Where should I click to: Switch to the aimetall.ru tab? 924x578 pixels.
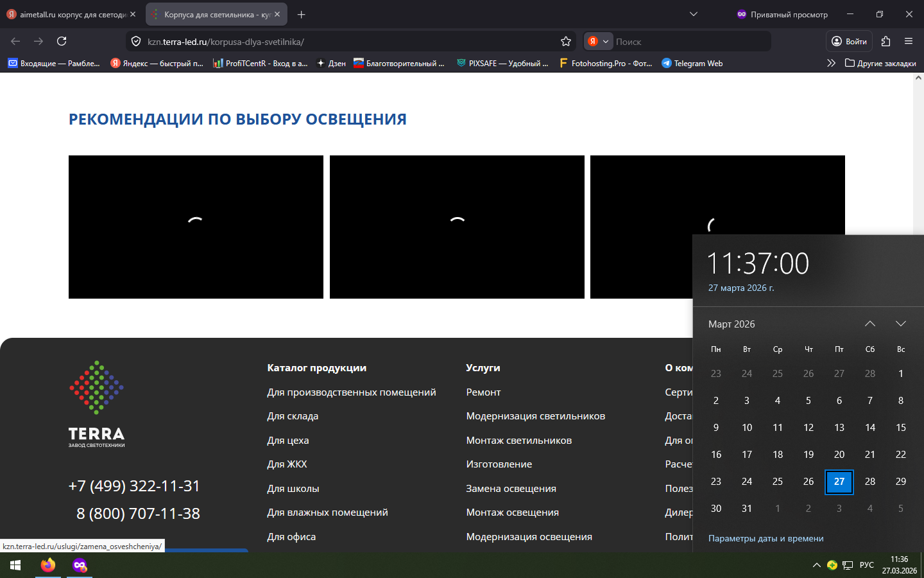click(x=71, y=14)
